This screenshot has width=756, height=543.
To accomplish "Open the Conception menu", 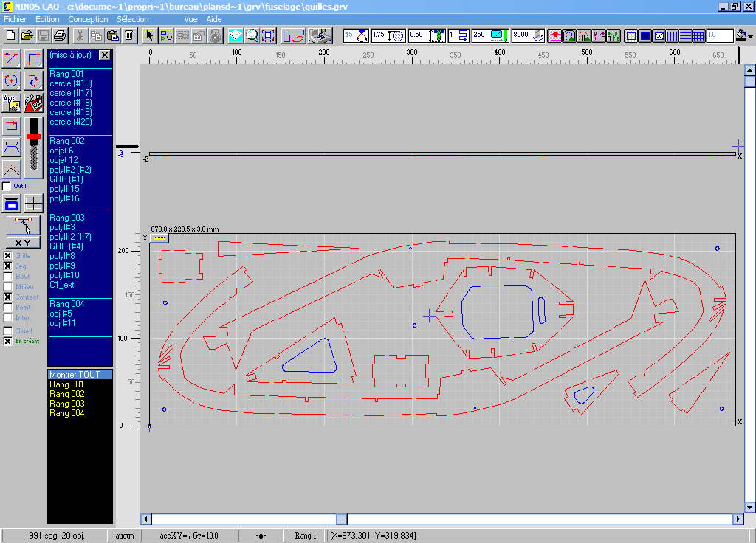I will point(88,19).
